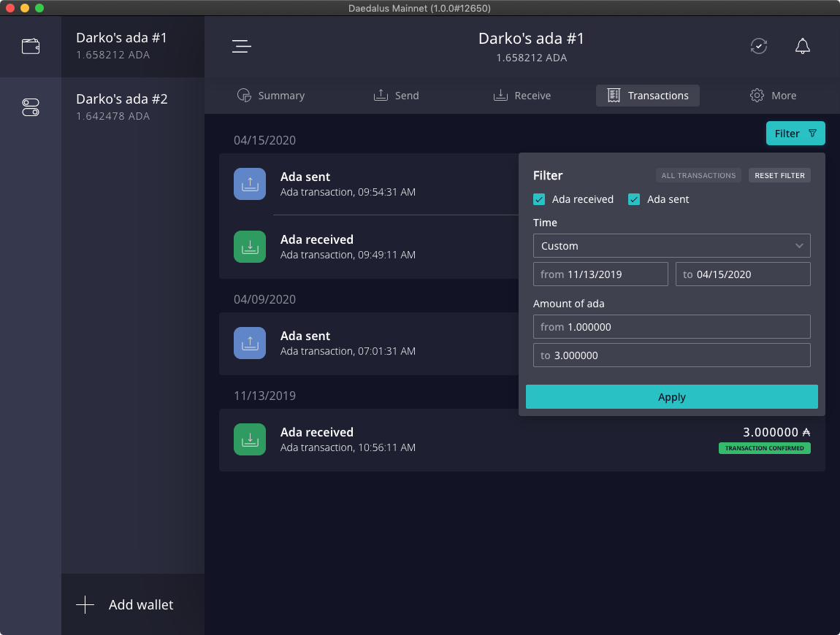Click the Daedalus Mainnet window title
840x635 pixels.
point(419,8)
